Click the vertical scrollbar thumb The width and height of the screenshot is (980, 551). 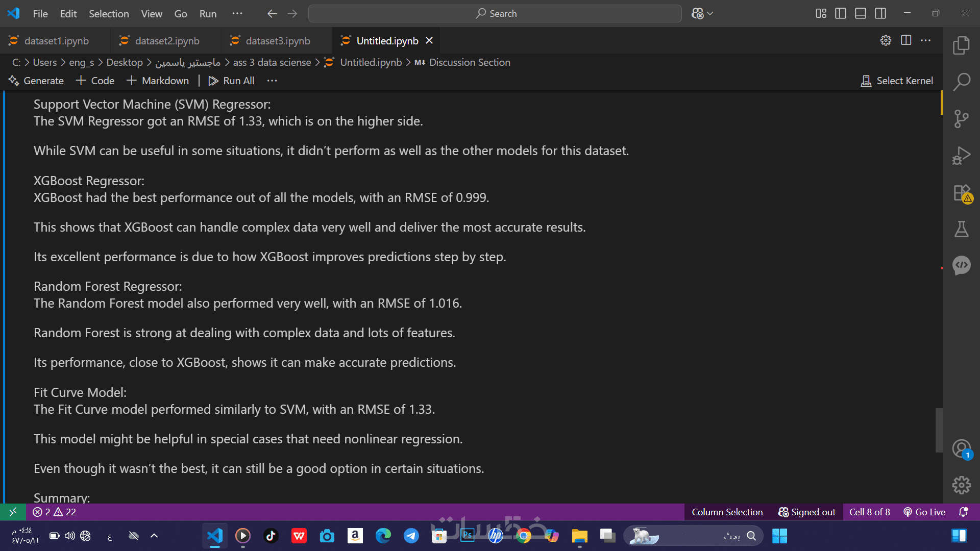coord(939,430)
